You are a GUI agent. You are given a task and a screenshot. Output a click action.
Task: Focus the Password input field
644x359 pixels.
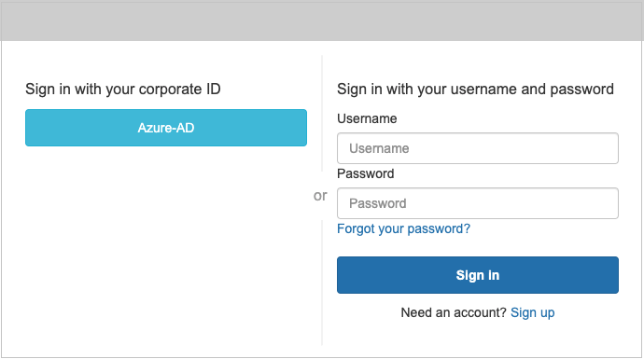[x=478, y=203]
